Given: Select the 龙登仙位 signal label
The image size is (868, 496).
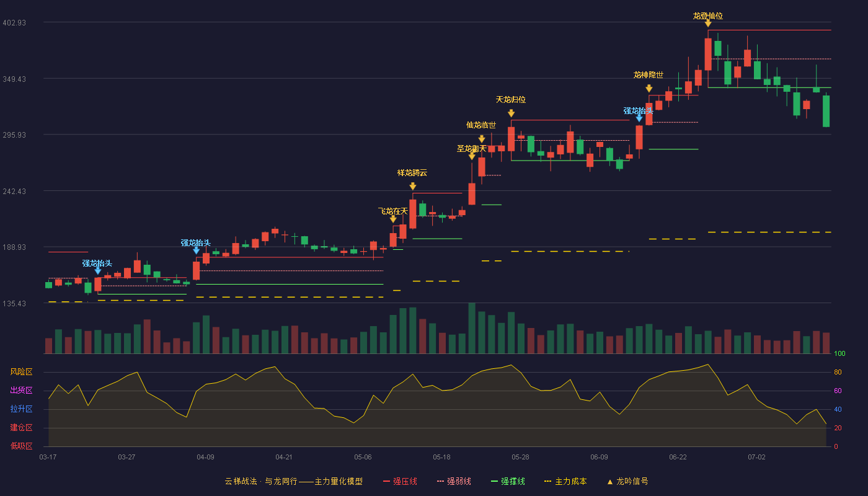Looking at the screenshot, I should [708, 15].
